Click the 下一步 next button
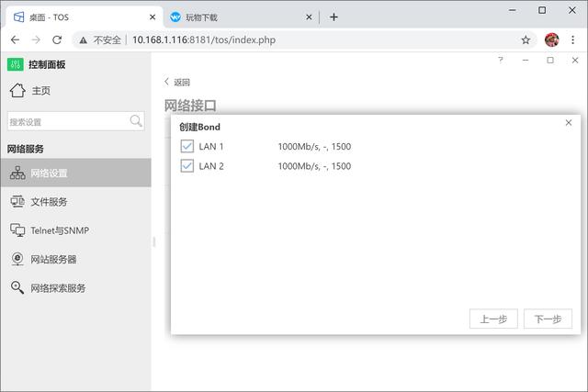 pos(548,319)
